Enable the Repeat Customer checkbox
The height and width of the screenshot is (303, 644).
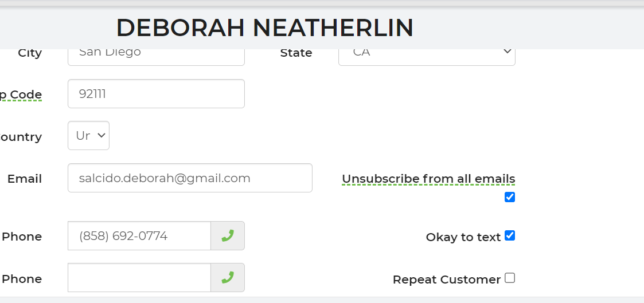pyautogui.click(x=510, y=278)
